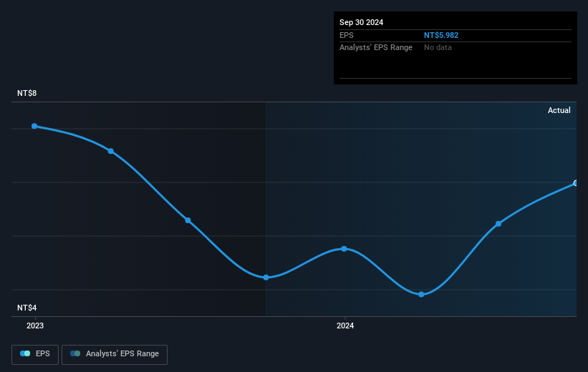Viewport: 588px width, 372px height.
Task: Select the first EPS data point at 2023
Action: click(x=34, y=126)
